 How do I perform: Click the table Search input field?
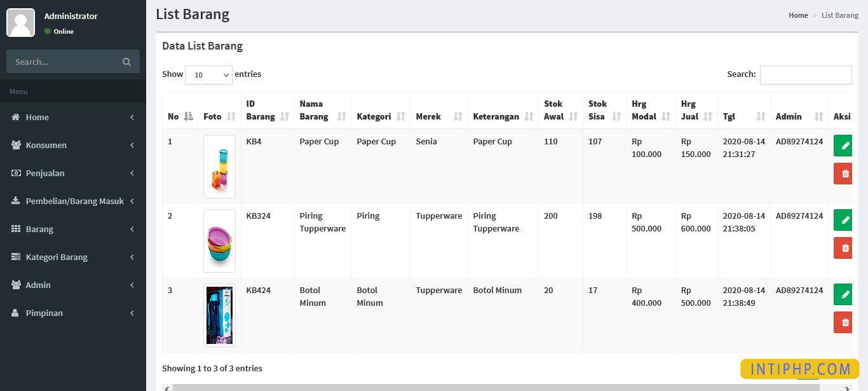click(805, 75)
